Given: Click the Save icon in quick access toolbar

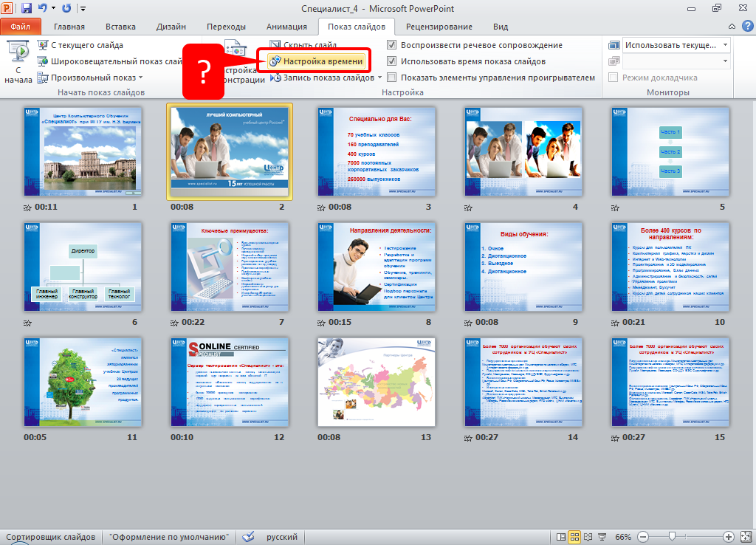Looking at the screenshot, I should [x=27, y=9].
